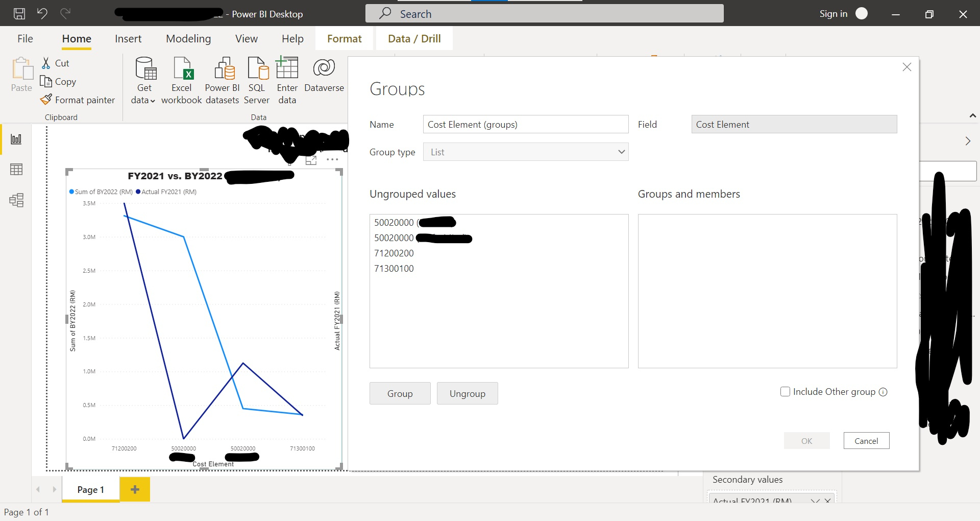Image resolution: width=980 pixels, height=521 pixels.
Task: Toggle the Include Other group checkbox
Action: [785, 391]
